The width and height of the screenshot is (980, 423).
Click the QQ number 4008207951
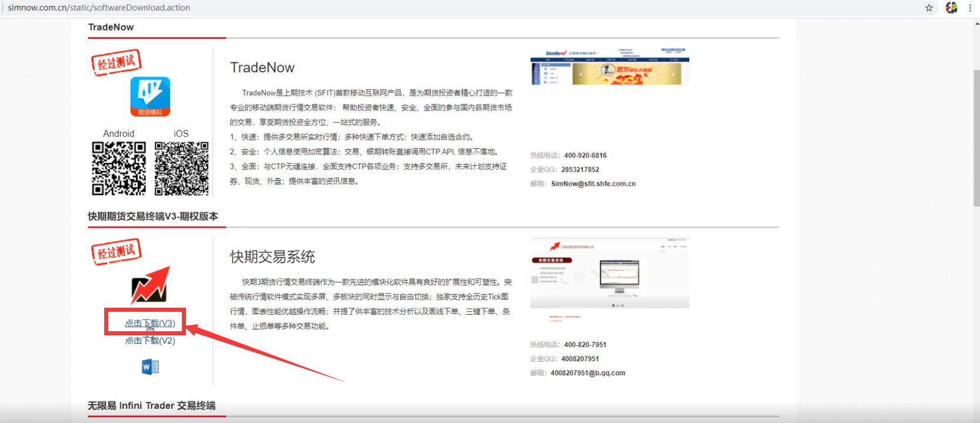pos(580,359)
